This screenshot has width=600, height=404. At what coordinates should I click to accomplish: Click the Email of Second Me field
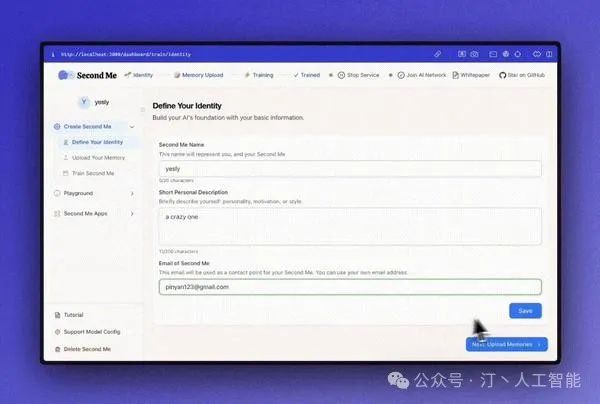click(x=350, y=287)
